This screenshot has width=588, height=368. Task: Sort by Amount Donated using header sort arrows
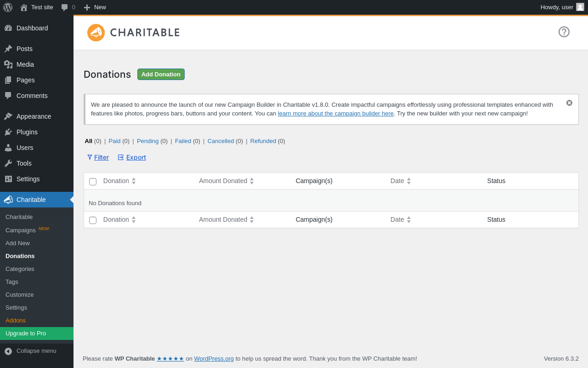coord(252,181)
